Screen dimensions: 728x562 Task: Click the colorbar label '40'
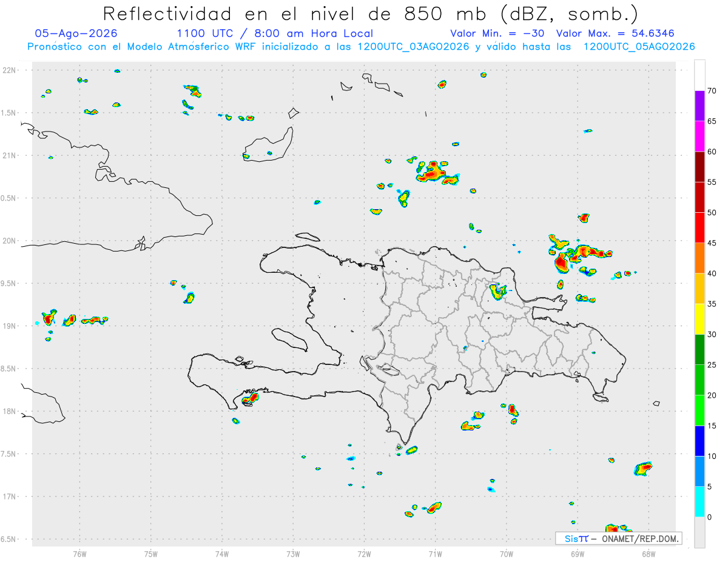(x=712, y=273)
